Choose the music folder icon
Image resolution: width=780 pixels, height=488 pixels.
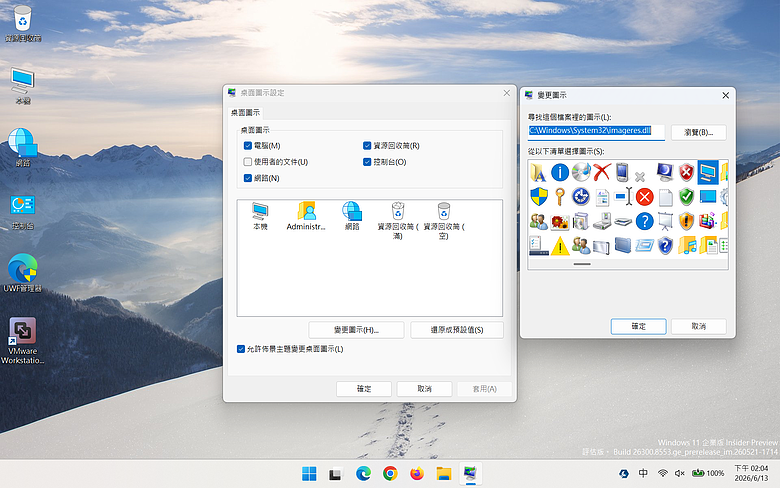(686, 246)
